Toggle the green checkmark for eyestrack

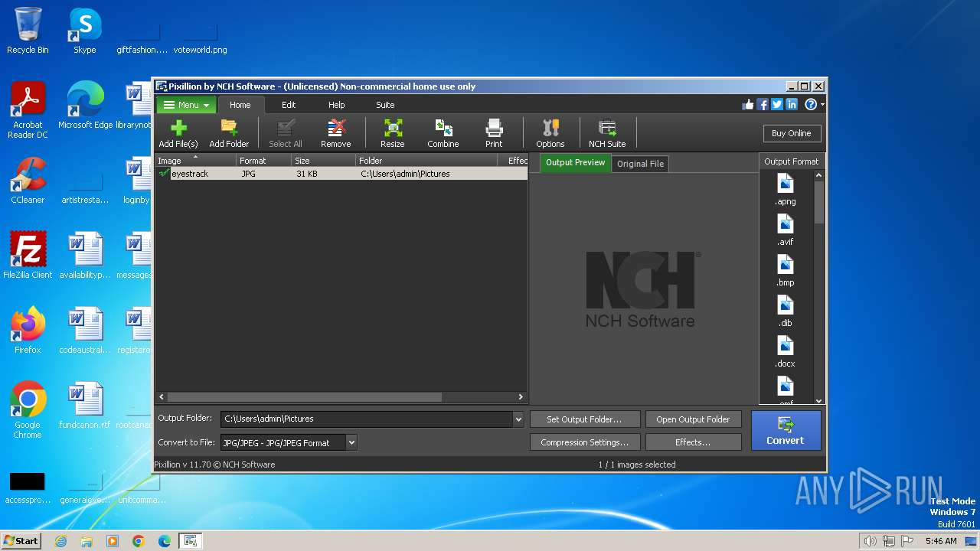(x=164, y=174)
